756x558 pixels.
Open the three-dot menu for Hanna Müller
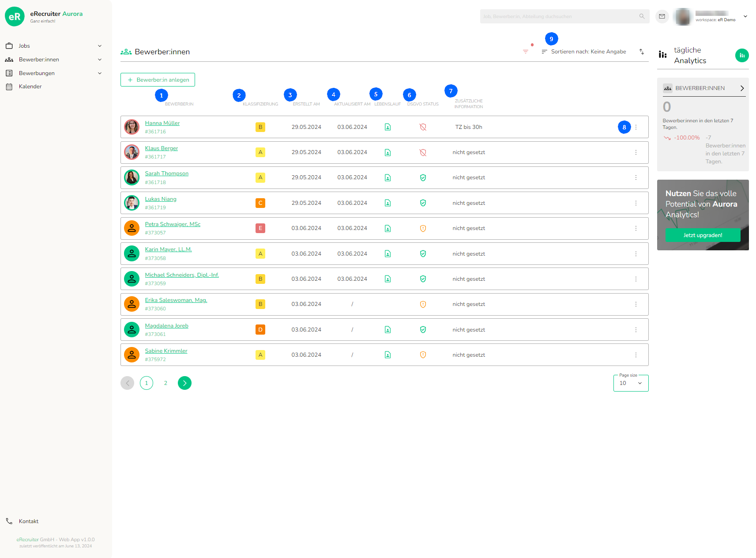(636, 127)
